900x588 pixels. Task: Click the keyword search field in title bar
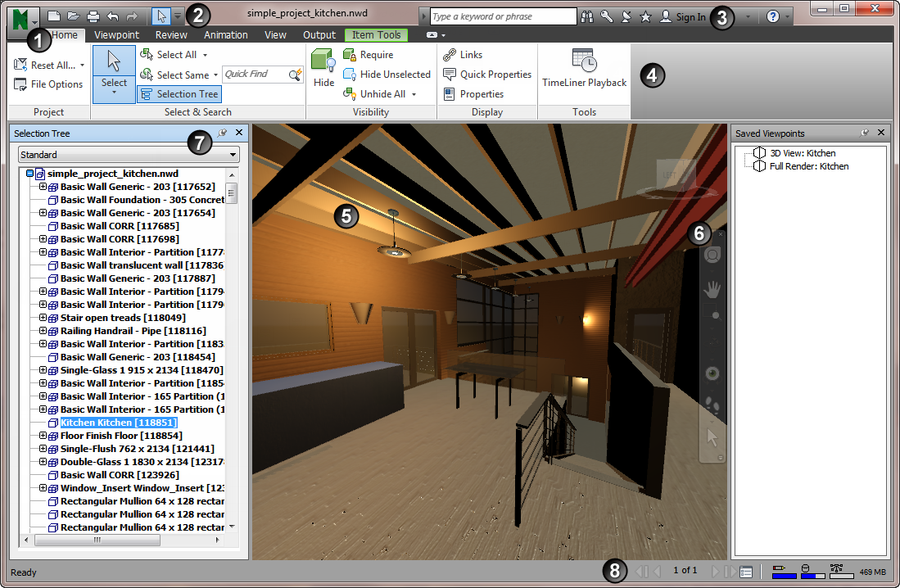point(503,16)
